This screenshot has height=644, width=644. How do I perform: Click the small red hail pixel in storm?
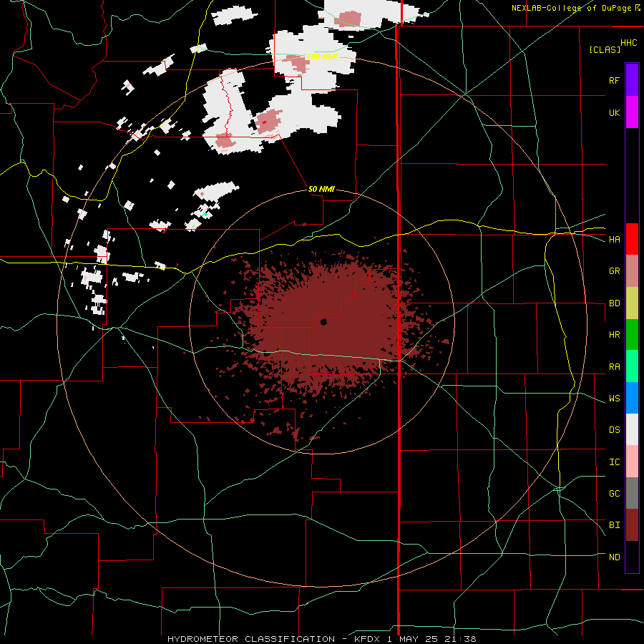pyautogui.click(x=265, y=122)
